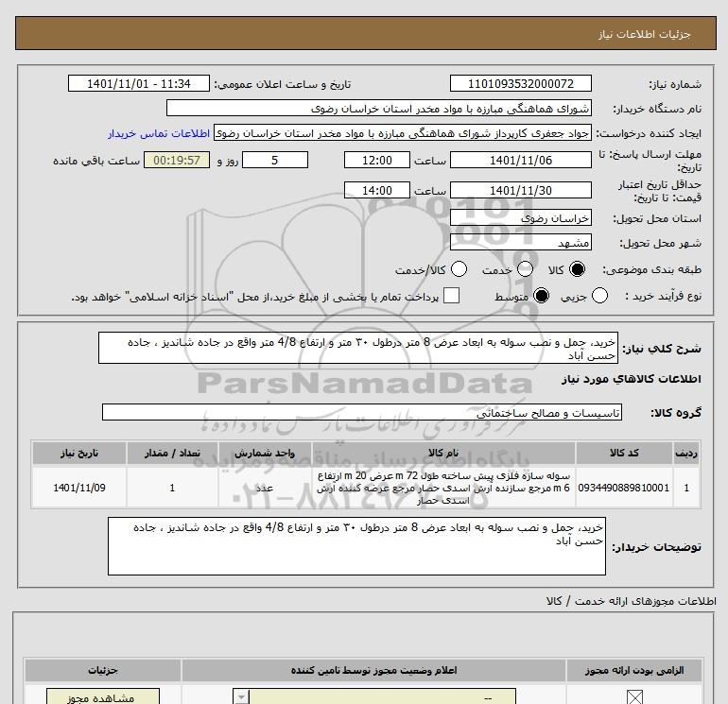Click the واحد شمارش column header
The width and height of the screenshot is (728, 704).
(x=265, y=453)
